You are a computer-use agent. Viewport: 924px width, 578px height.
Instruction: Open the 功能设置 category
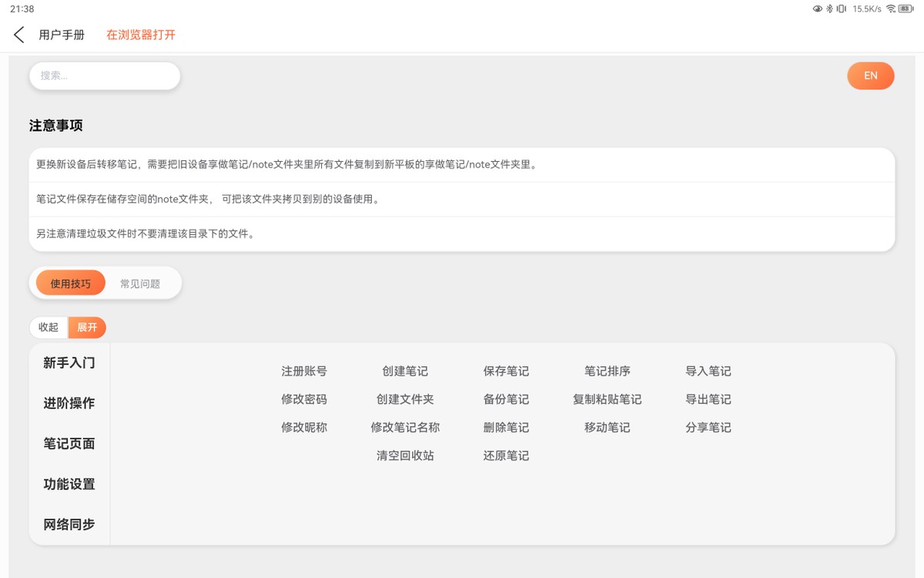(69, 484)
